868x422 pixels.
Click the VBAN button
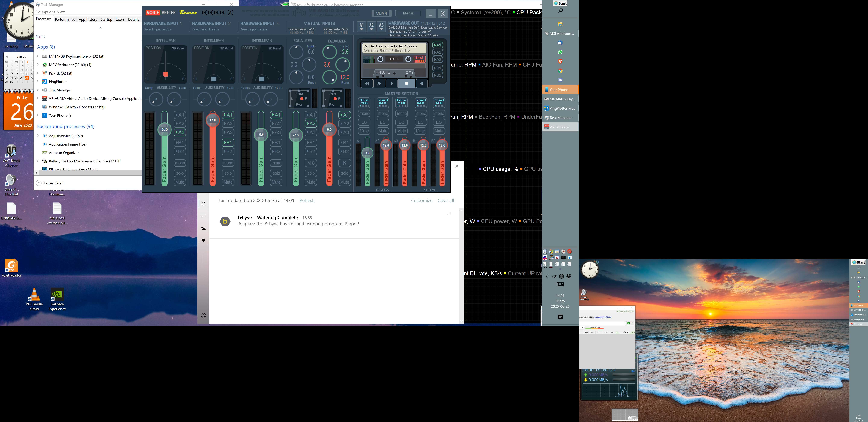click(381, 13)
